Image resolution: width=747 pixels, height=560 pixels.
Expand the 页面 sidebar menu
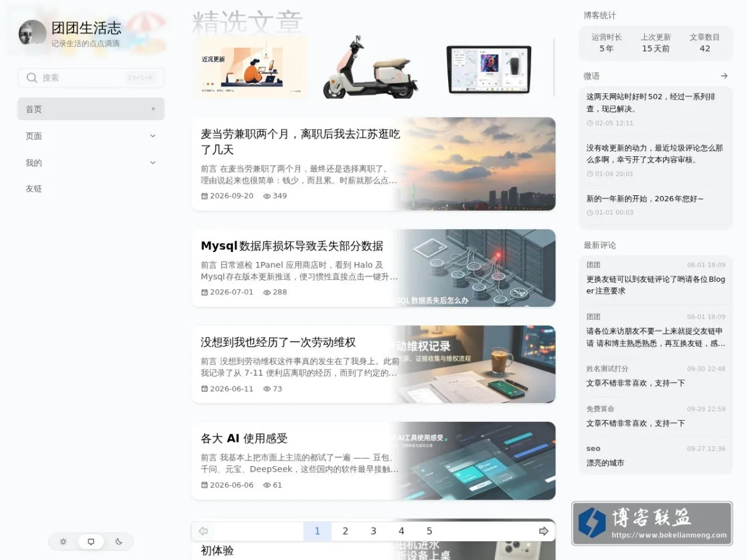point(91,136)
